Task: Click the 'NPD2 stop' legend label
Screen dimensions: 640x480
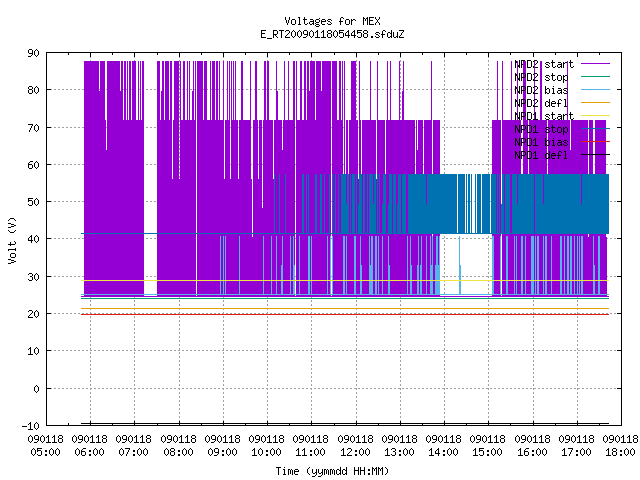Action: coord(541,77)
